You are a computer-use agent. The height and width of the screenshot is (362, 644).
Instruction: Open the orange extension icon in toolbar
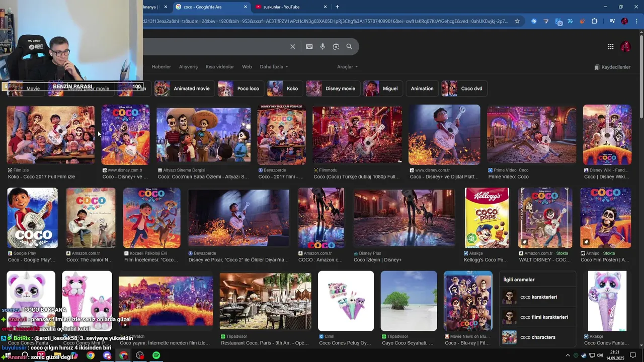click(583, 21)
